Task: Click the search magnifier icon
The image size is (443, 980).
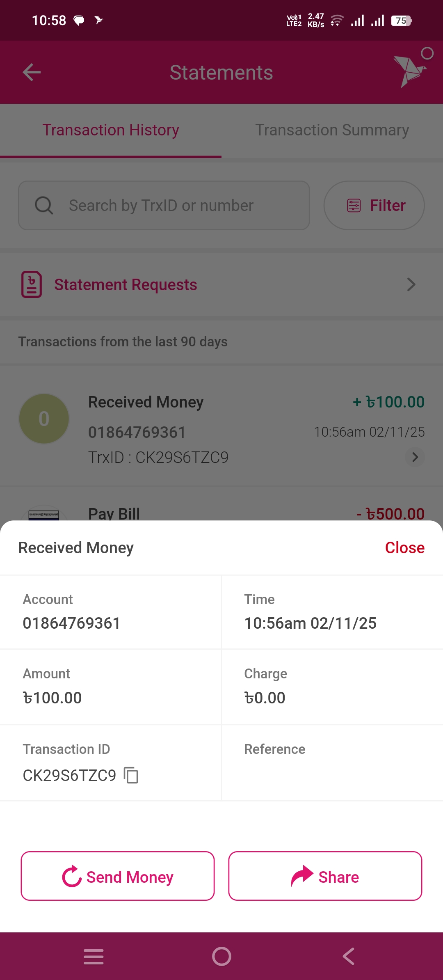Action: (x=44, y=205)
